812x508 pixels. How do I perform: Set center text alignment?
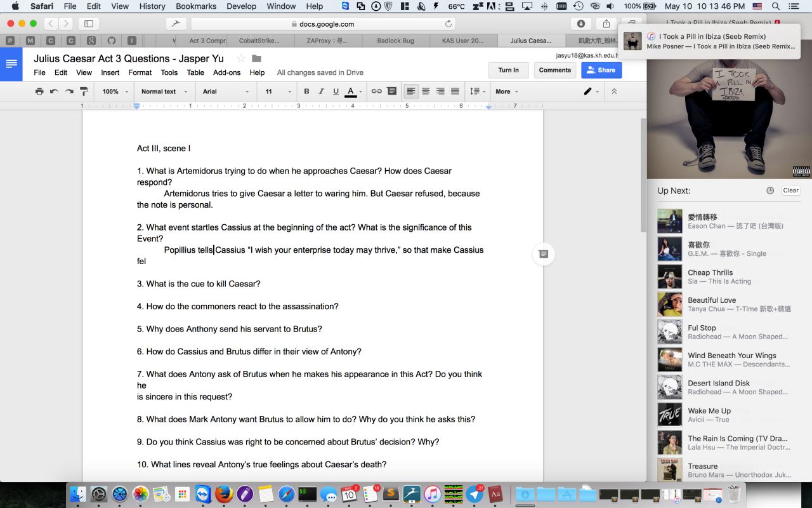(426, 91)
